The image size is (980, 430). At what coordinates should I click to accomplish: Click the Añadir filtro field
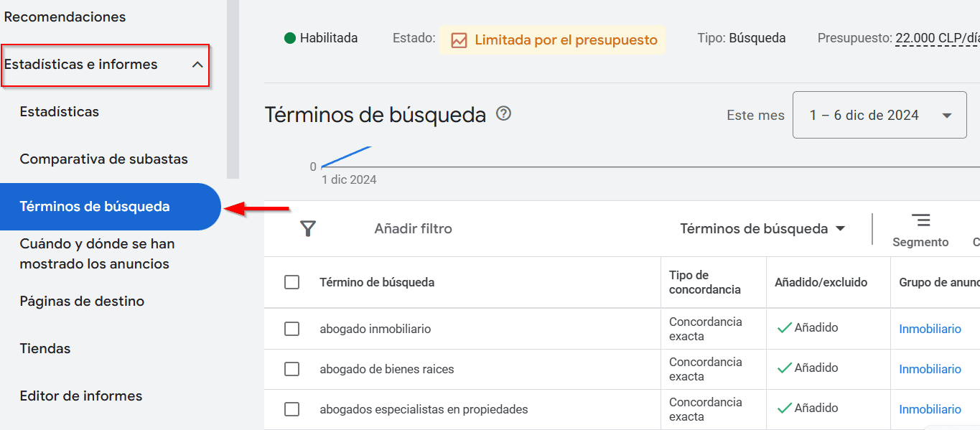pyautogui.click(x=413, y=229)
